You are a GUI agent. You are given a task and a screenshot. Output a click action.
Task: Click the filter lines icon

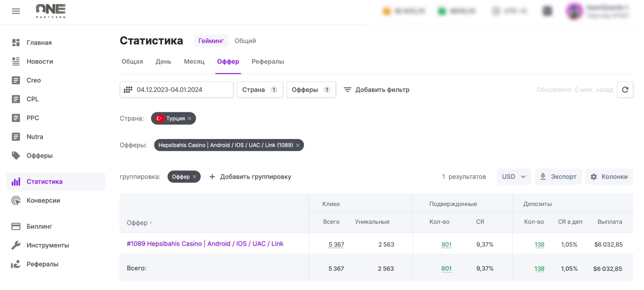pos(347,90)
